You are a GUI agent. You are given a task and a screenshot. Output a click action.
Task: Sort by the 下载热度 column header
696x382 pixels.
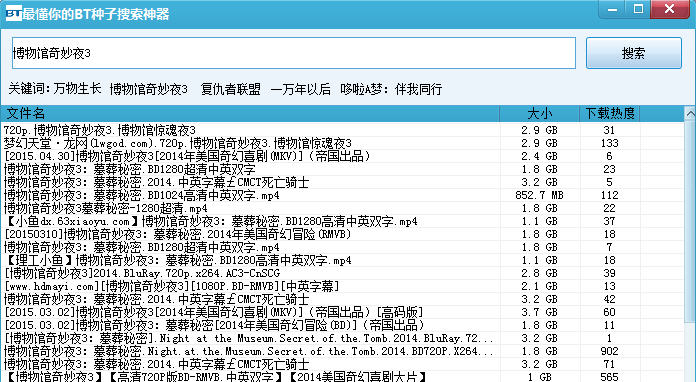coord(609,114)
